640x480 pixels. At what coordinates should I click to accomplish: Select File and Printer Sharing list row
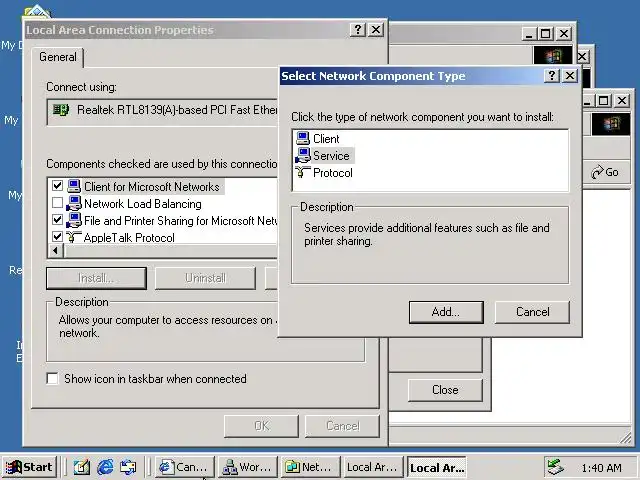163,220
